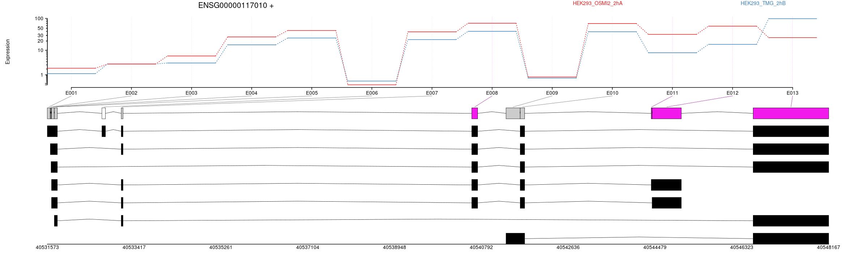Click y-axis tick value 1
The width and height of the screenshot is (868, 253).
[x=42, y=75]
